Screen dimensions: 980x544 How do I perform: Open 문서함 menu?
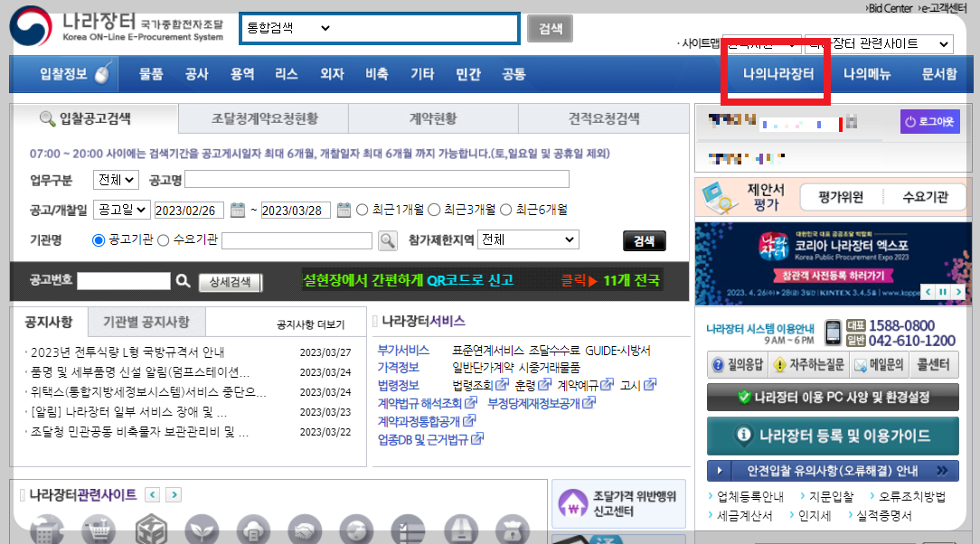point(938,74)
